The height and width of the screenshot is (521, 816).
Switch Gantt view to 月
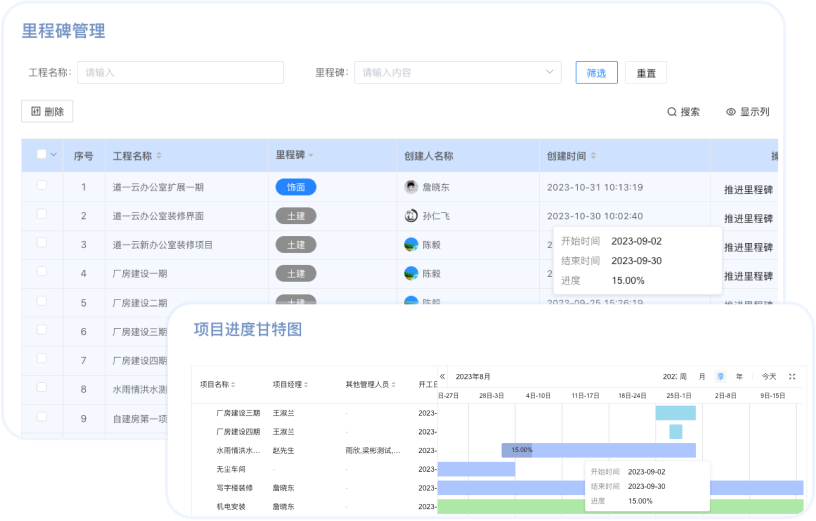click(702, 376)
